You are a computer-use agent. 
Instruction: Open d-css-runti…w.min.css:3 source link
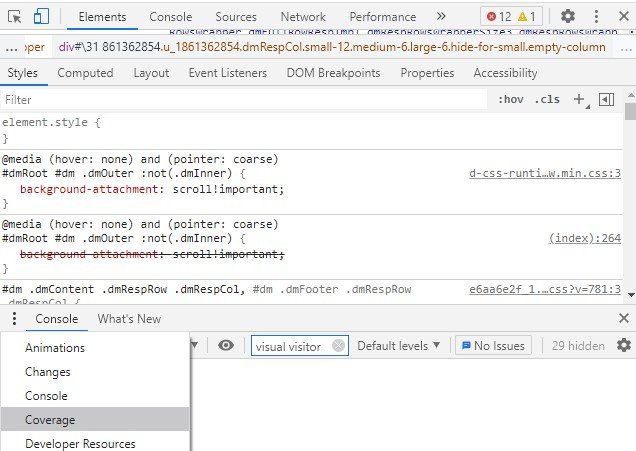[545, 174]
